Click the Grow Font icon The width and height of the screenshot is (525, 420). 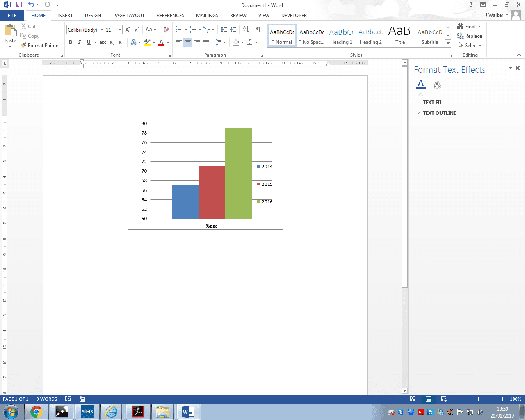click(x=128, y=30)
